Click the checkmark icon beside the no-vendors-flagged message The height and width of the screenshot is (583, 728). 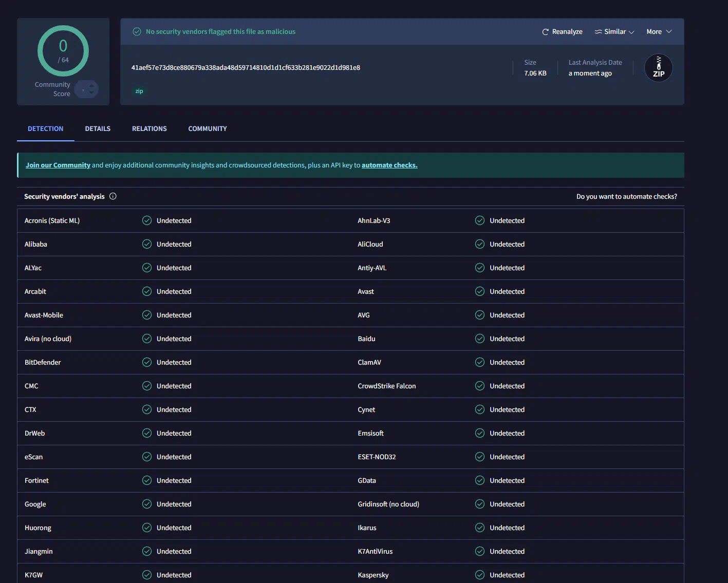click(x=137, y=32)
